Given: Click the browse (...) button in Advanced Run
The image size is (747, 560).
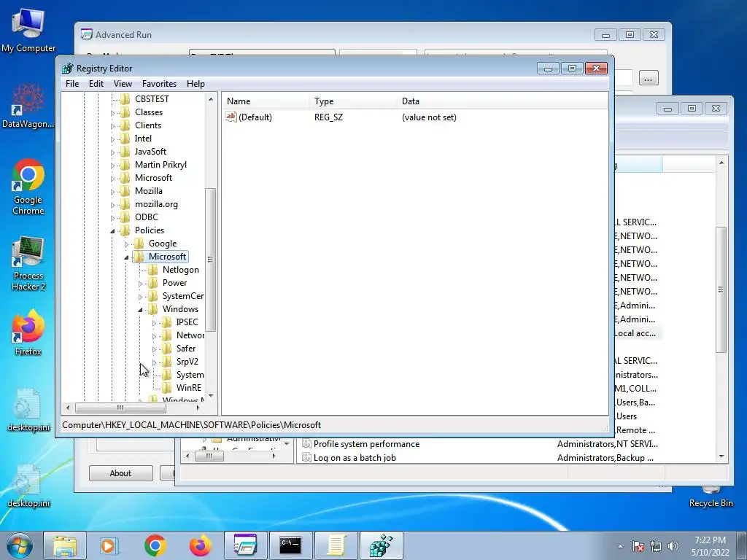Looking at the screenshot, I should (649, 78).
